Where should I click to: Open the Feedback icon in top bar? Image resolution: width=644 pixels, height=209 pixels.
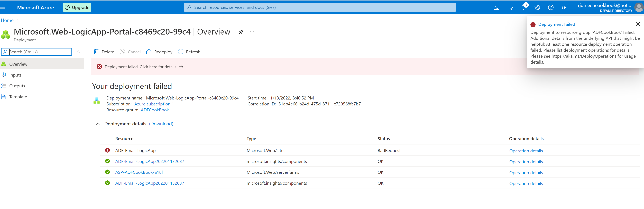[564, 7]
